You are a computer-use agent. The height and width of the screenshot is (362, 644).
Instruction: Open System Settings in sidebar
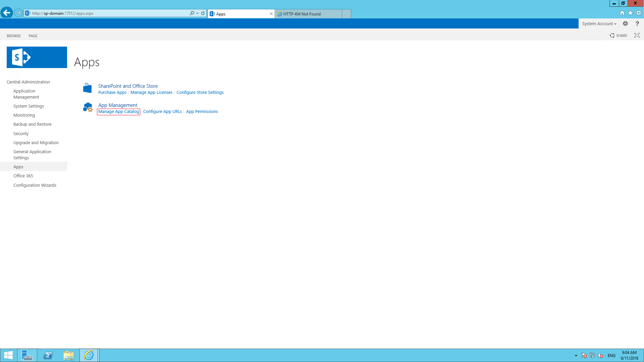coord(29,106)
